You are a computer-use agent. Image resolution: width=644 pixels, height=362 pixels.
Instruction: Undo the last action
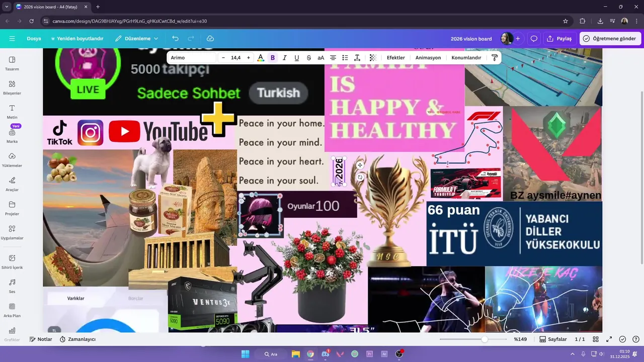[x=175, y=39]
